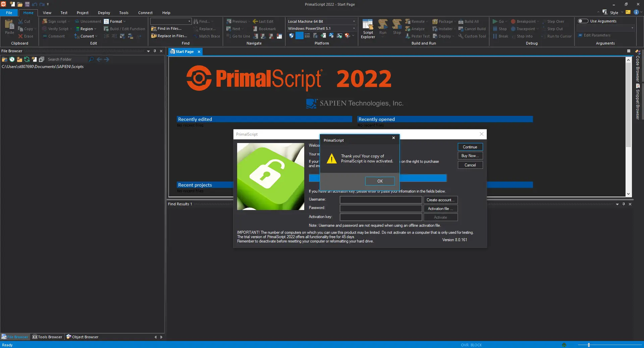Jump to Last Edit location
644x348 pixels.
(x=263, y=21)
